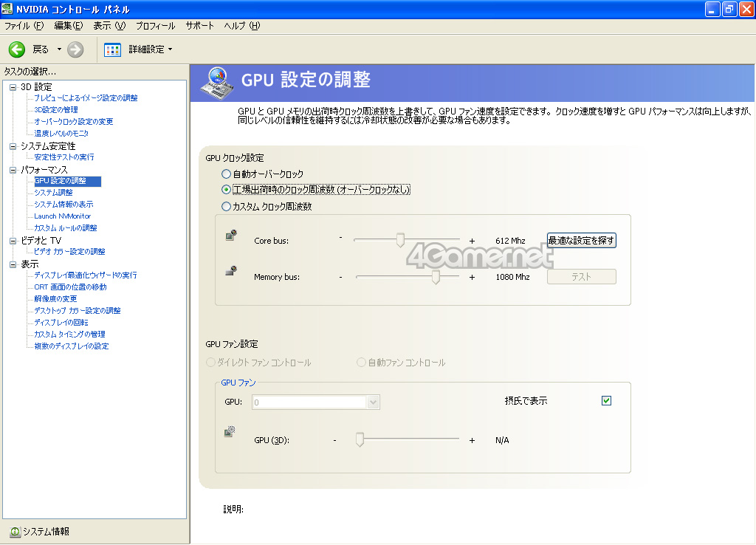This screenshot has width=756, height=545.
Task: Collapse the ビデオと TV tree node
Action: (13, 241)
